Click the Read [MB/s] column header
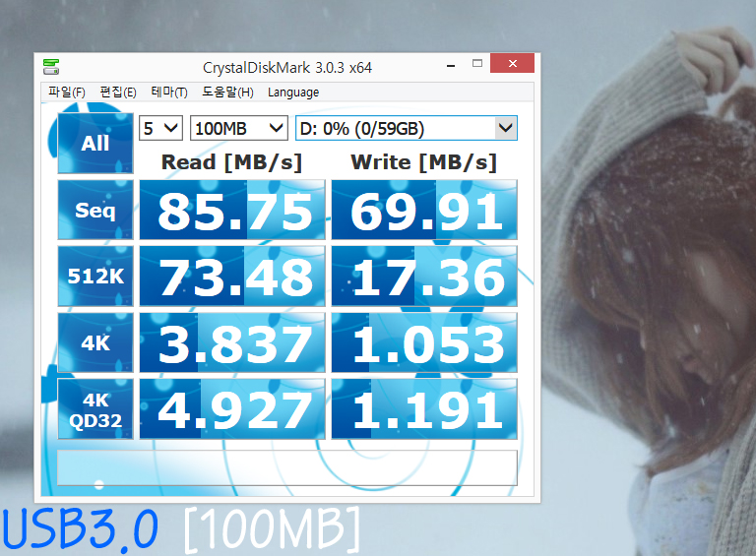Viewport: 756px width, 556px height. (232, 162)
